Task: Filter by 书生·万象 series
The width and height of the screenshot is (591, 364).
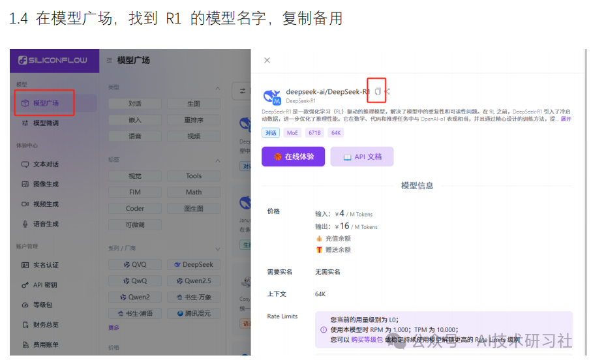Action: pos(194,297)
